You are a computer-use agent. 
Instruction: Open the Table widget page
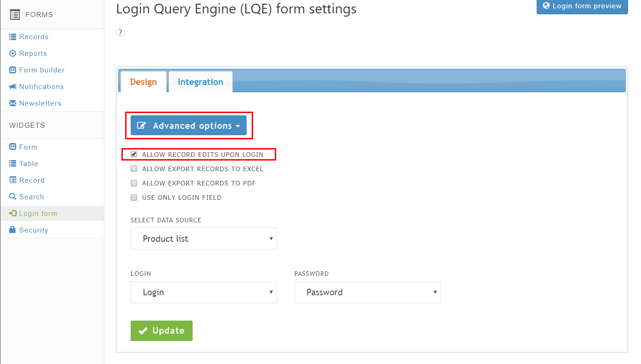click(x=29, y=164)
